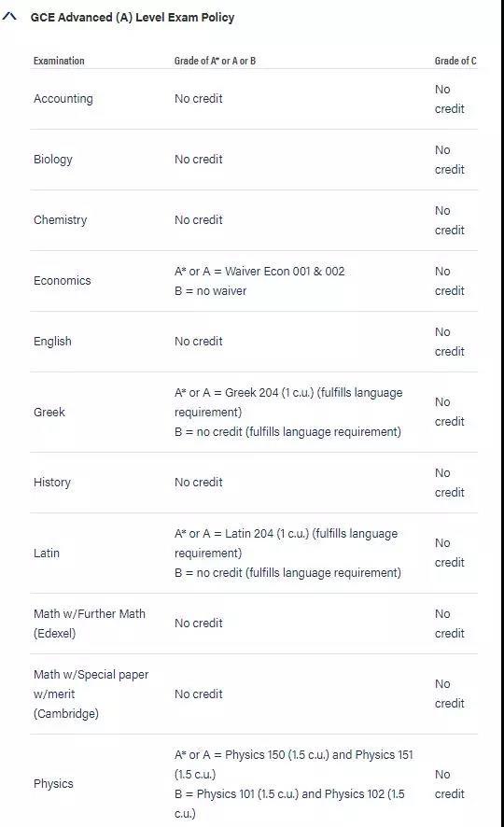Select the Chemistry examination cell
This screenshot has height=827, width=504.
point(61,220)
